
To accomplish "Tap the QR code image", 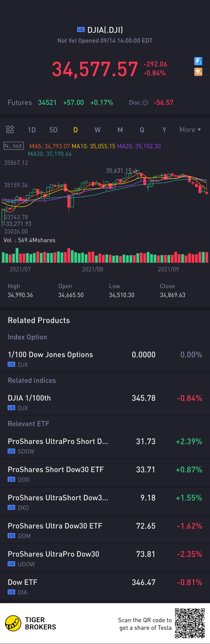I will pos(190,623).
